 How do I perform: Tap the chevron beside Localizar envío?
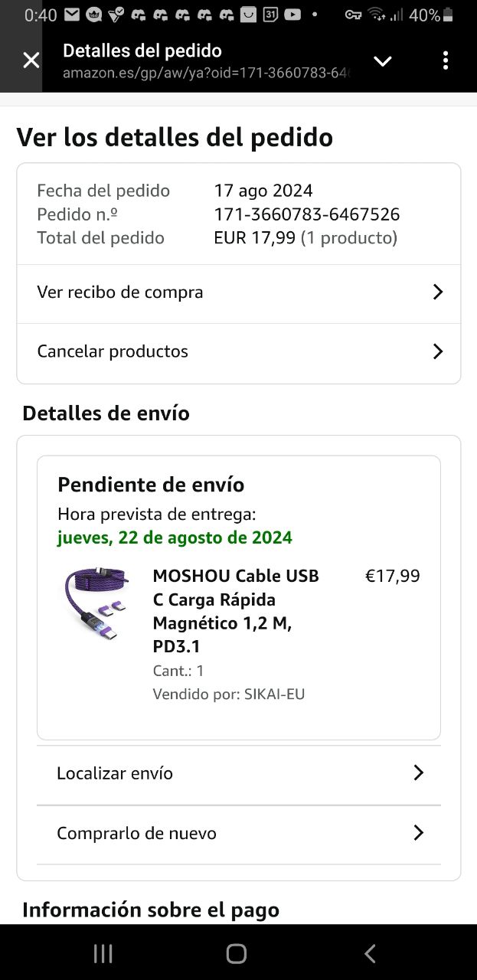pyautogui.click(x=418, y=773)
